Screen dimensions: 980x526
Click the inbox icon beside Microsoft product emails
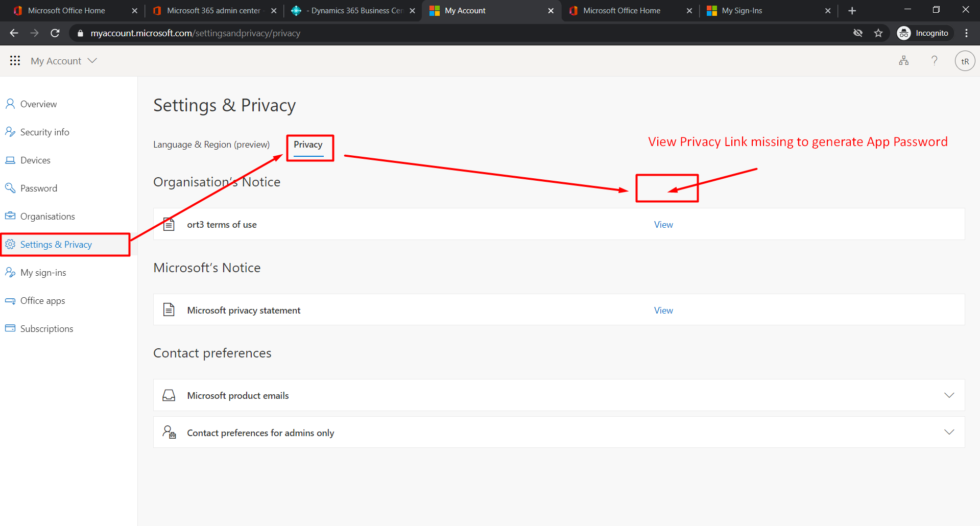[x=169, y=395]
